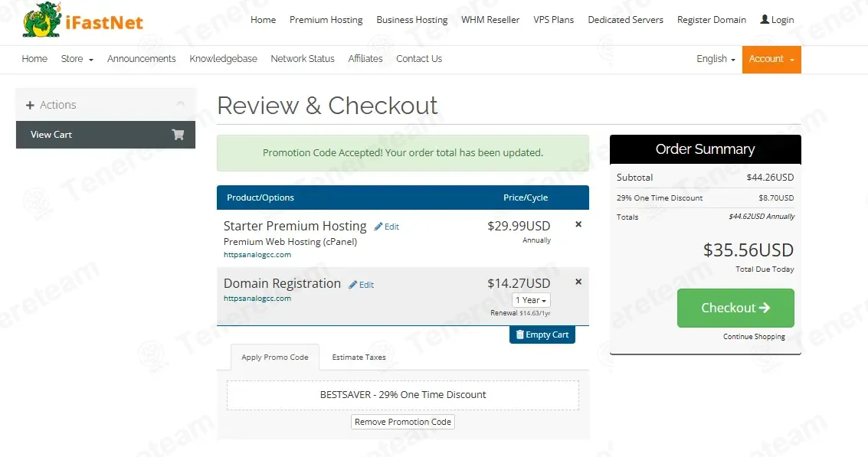Click the $44.62USD Annually totals text
Image resolution: width=868 pixels, height=457 pixels.
tap(762, 217)
